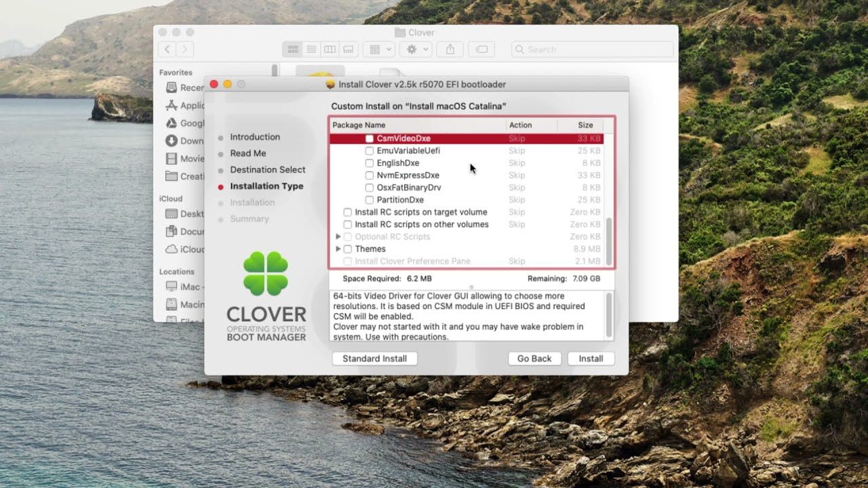Tick the EnglishDxe checkbox
The height and width of the screenshot is (488, 868).
tap(370, 163)
